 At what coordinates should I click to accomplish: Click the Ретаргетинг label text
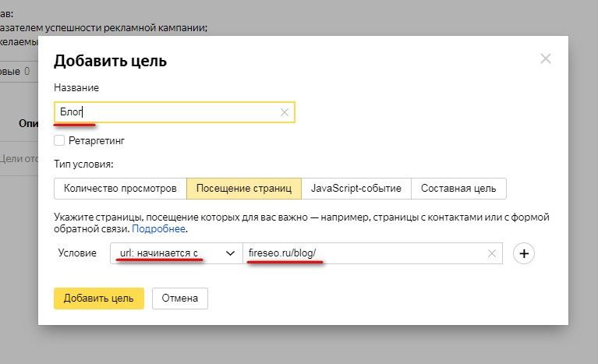click(97, 141)
